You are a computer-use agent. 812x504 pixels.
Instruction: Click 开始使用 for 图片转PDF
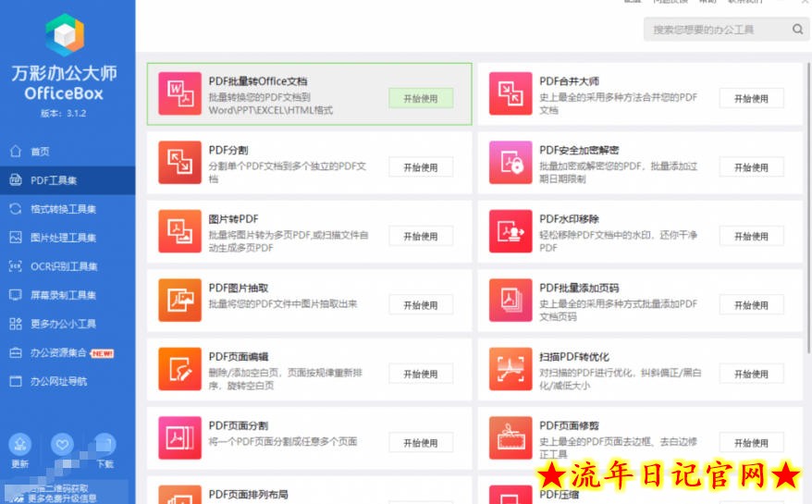coord(421,236)
